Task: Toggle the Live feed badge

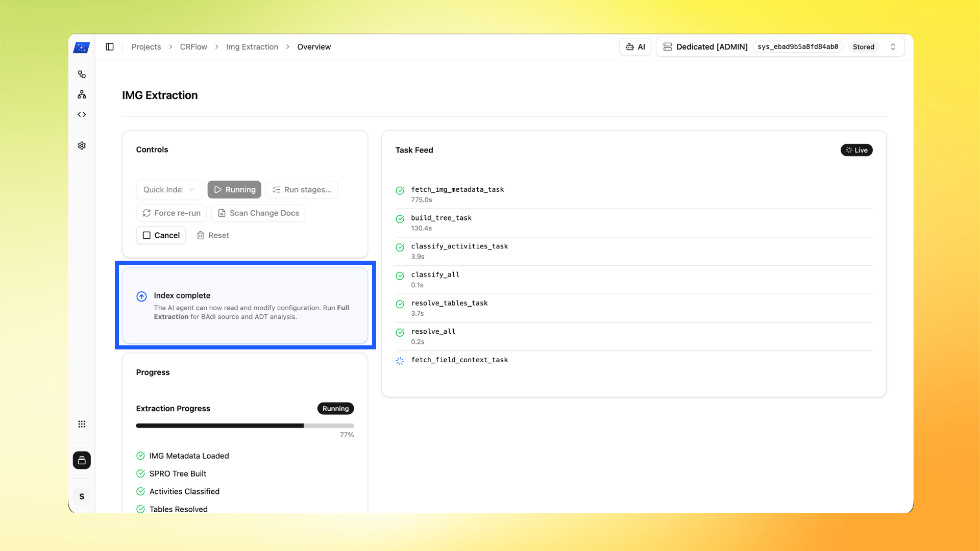Action: [x=856, y=150]
